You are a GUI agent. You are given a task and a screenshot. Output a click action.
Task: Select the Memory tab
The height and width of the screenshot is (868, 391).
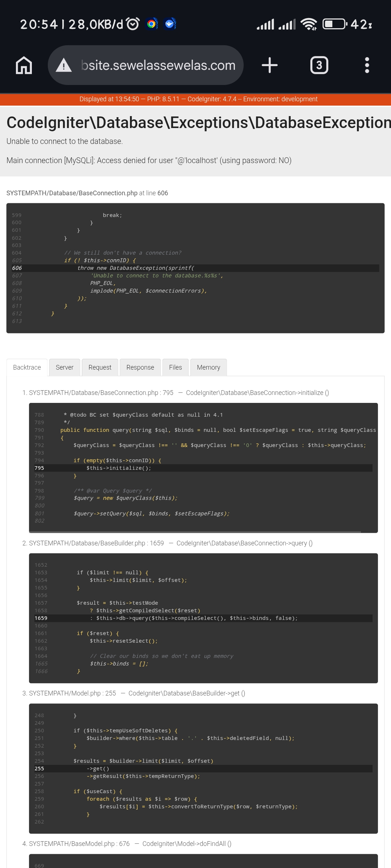(x=209, y=367)
